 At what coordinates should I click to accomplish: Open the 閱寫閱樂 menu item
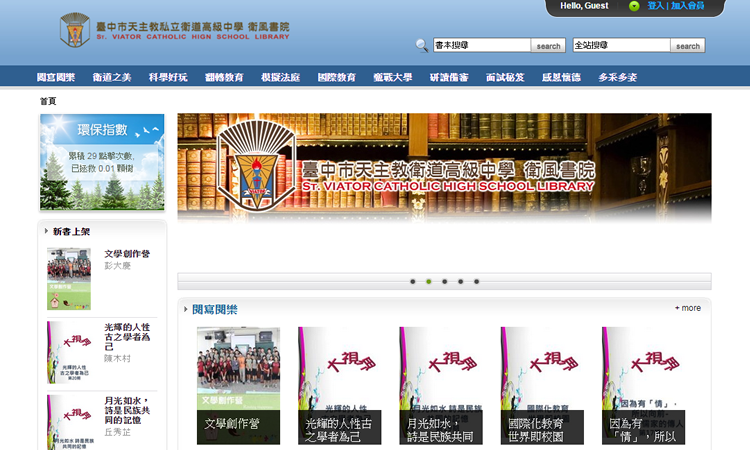[x=56, y=77]
